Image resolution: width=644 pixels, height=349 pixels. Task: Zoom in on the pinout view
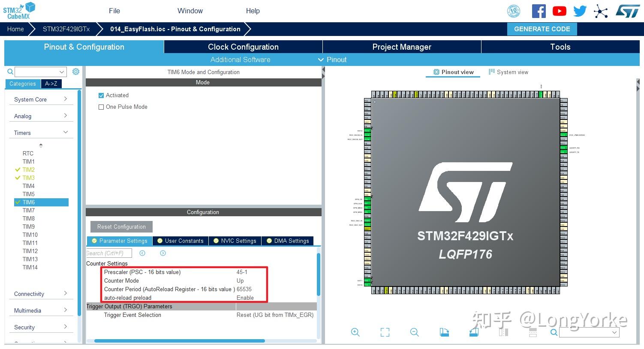355,332
